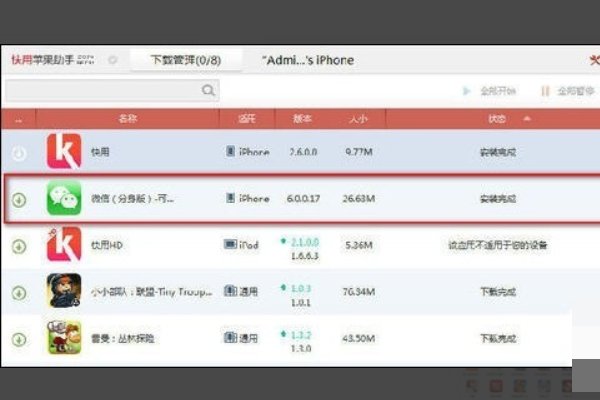Sort by the 大小 column header
The image size is (600, 400).
(358, 119)
